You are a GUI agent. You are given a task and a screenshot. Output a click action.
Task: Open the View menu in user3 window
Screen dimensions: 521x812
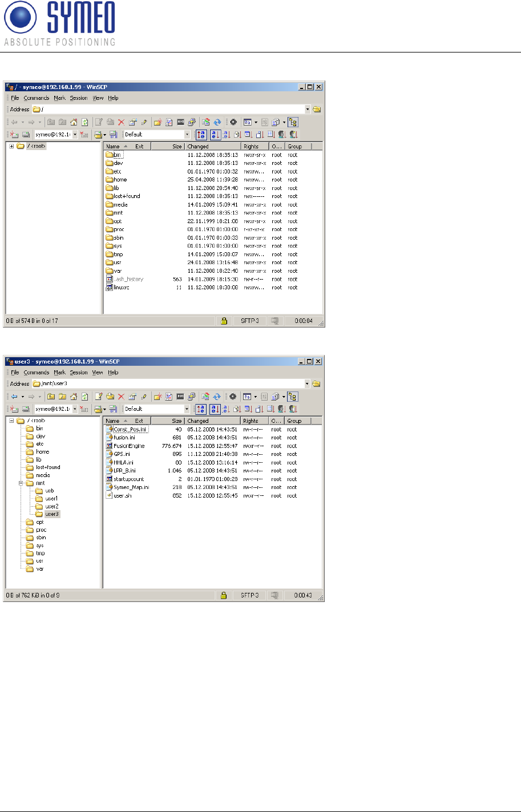98,373
